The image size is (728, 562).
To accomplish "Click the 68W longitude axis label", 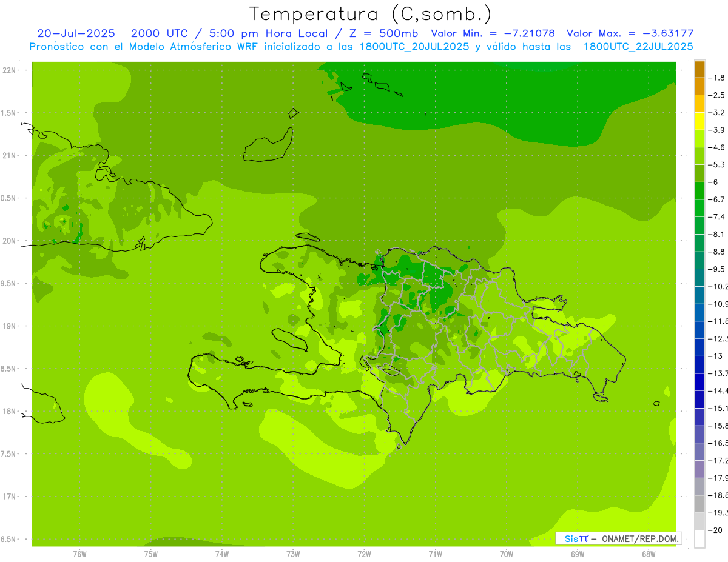I will [648, 554].
